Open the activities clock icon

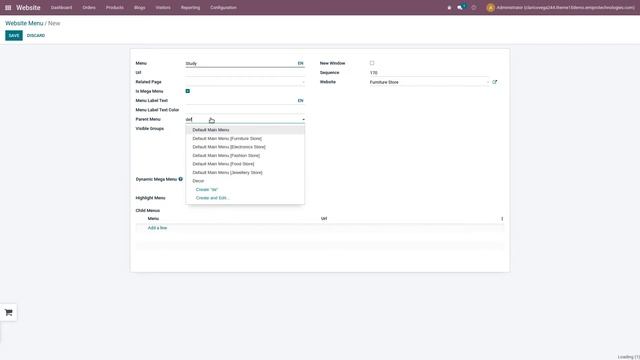pos(474,7)
